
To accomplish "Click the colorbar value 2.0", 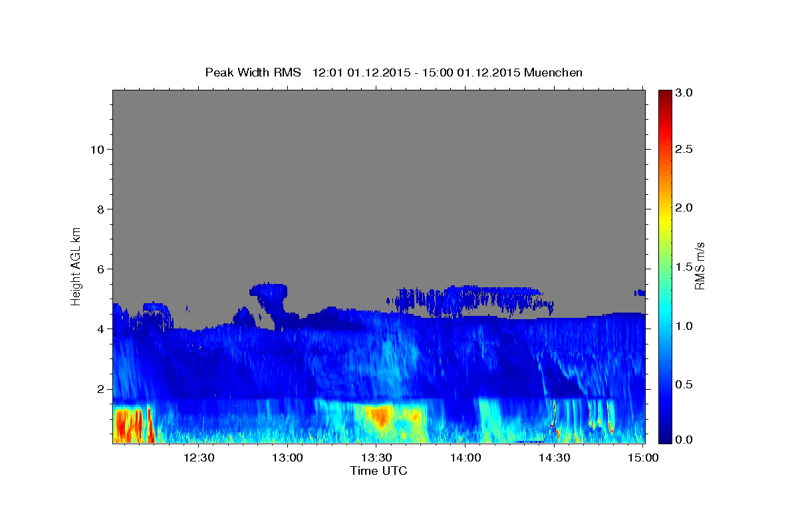I will [686, 207].
